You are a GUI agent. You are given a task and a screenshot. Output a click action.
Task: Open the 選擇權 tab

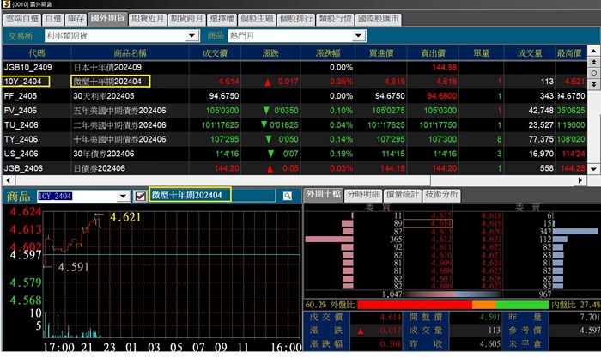pyautogui.click(x=222, y=17)
